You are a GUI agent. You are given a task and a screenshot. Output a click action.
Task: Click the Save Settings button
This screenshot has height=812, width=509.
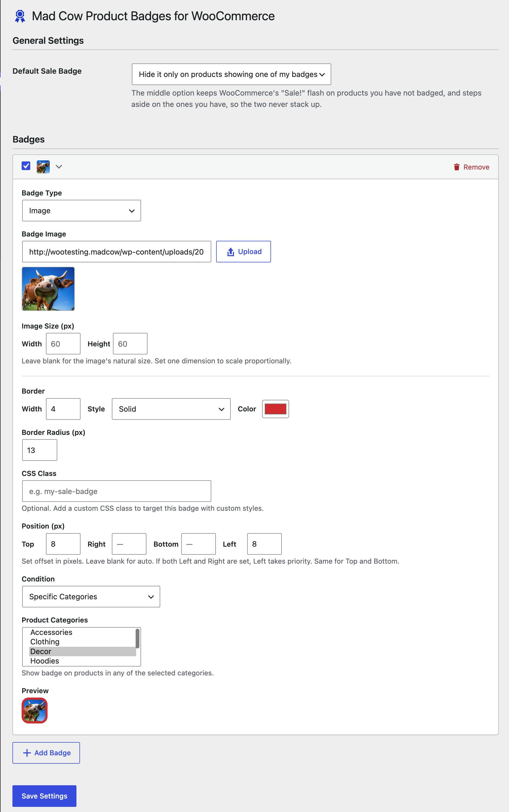pyautogui.click(x=44, y=796)
